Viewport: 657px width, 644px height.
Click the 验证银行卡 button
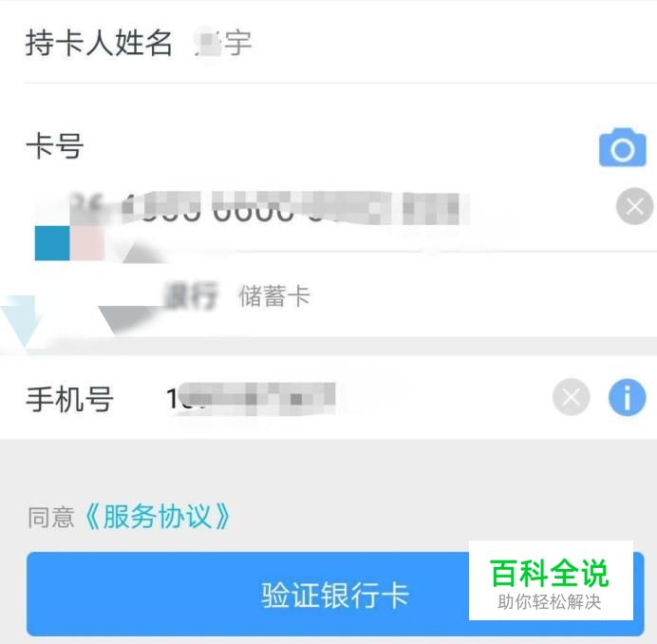pos(335,594)
